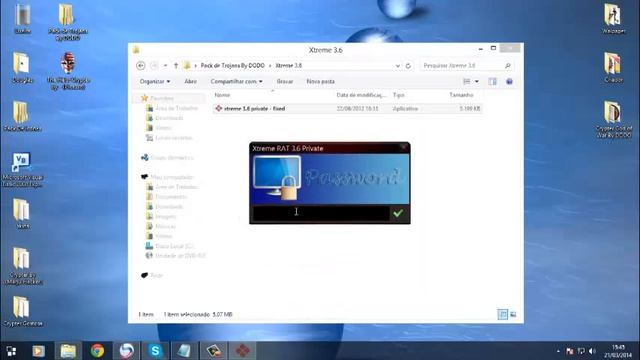Screen dimensions: 640x360
Task: Open Skype from the taskbar
Action: 155,351
